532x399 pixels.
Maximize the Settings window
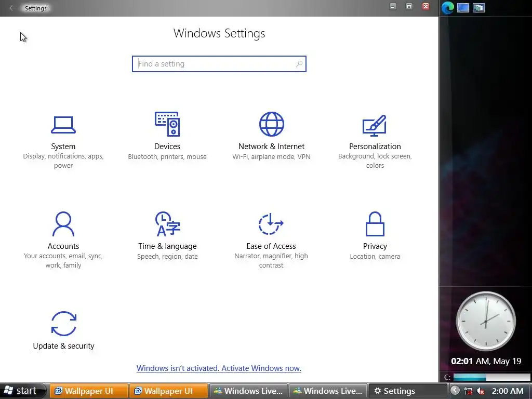409,6
